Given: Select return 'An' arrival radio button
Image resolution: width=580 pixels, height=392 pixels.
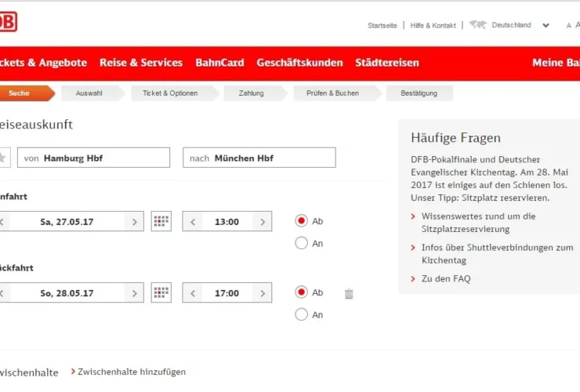Looking at the screenshot, I should pos(301,314).
